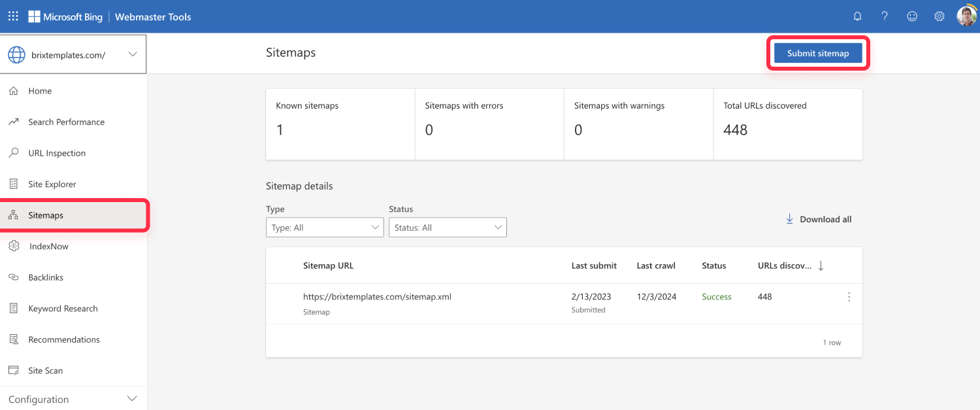980x410 pixels.
Task: Click the Recommendations icon
Action: coord(14,339)
